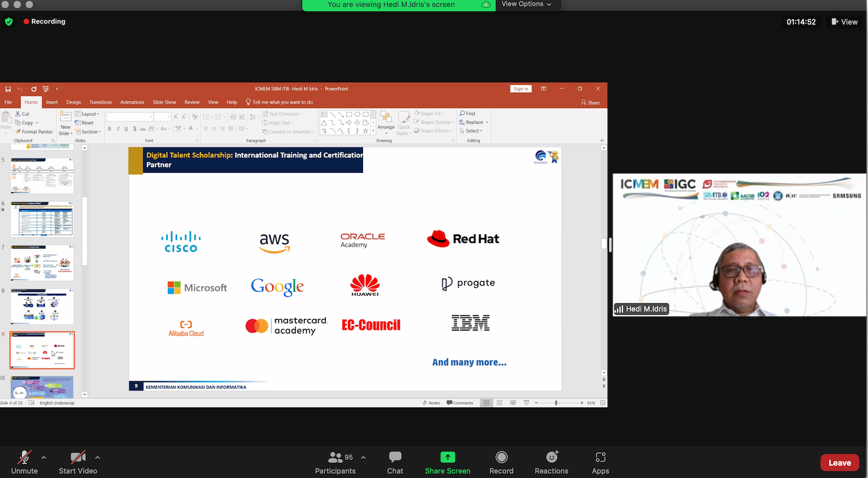
Task: Open the Font name combo box
Action: point(129,117)
